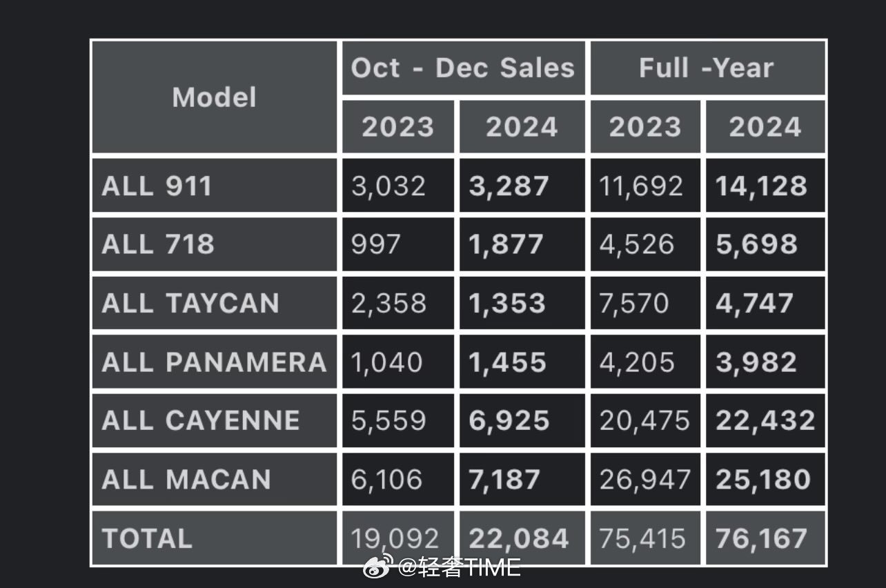Click the 6,925 Cayenne quarterly cell
Image resolution: width=886 pixels, height=588 pixels.
[x=522, y=420]
